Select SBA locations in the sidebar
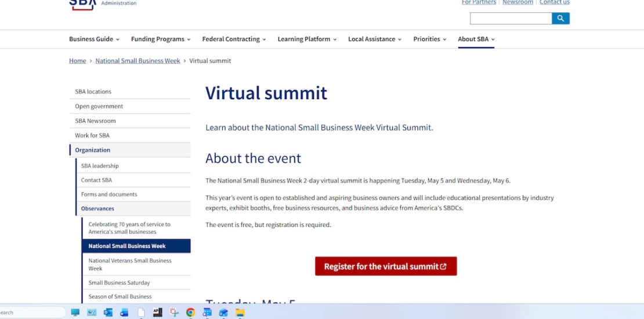This screenshot has width=644, height=319. 130,92
